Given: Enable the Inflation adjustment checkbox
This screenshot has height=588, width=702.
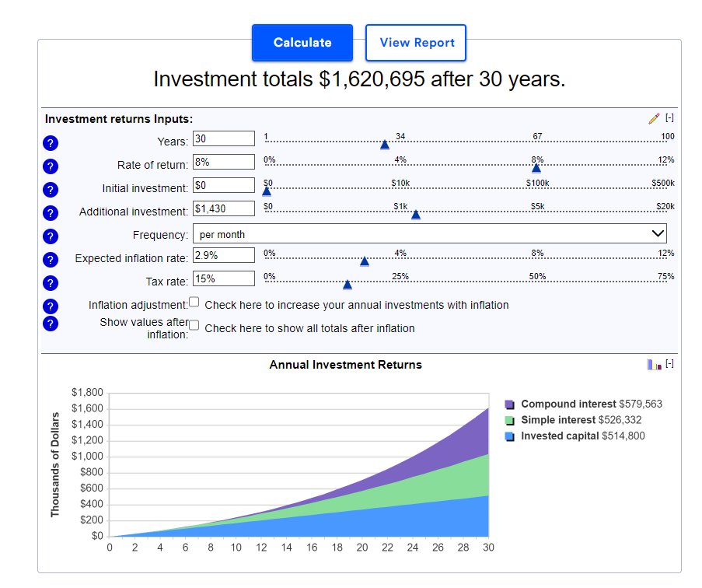Looking at the screenshot, I should pyautogui.click(x=194, y=302).
